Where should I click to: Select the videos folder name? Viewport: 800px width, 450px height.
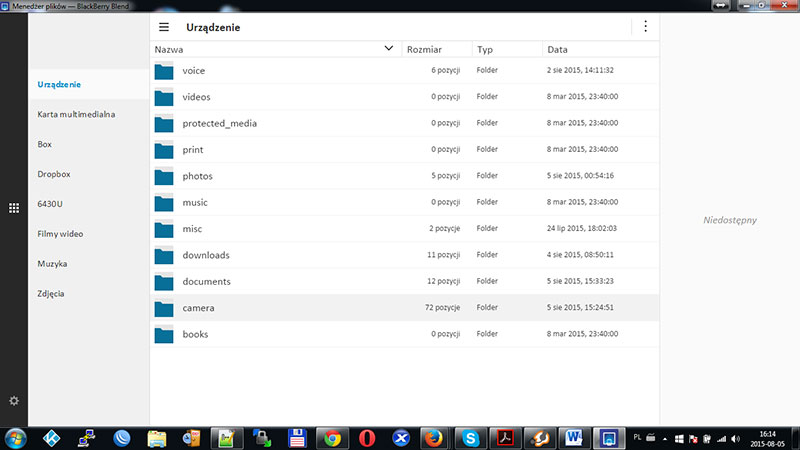pos(196,97)
